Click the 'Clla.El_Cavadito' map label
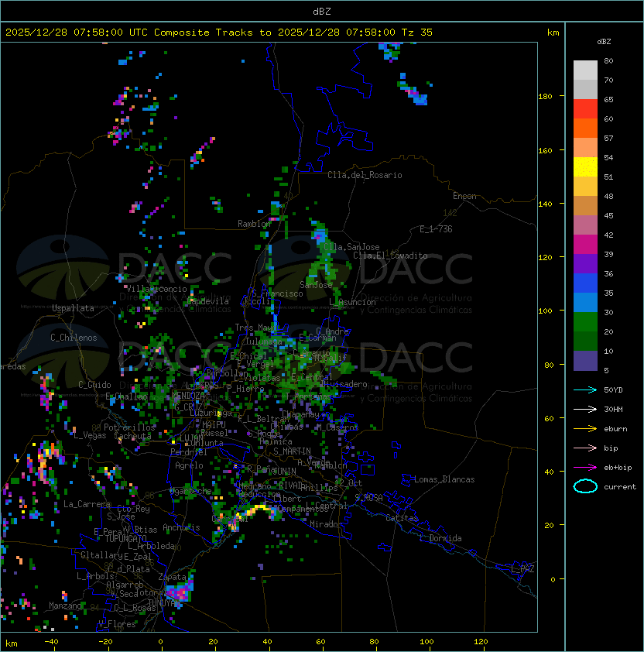The image size is (644, 652). 390,256
